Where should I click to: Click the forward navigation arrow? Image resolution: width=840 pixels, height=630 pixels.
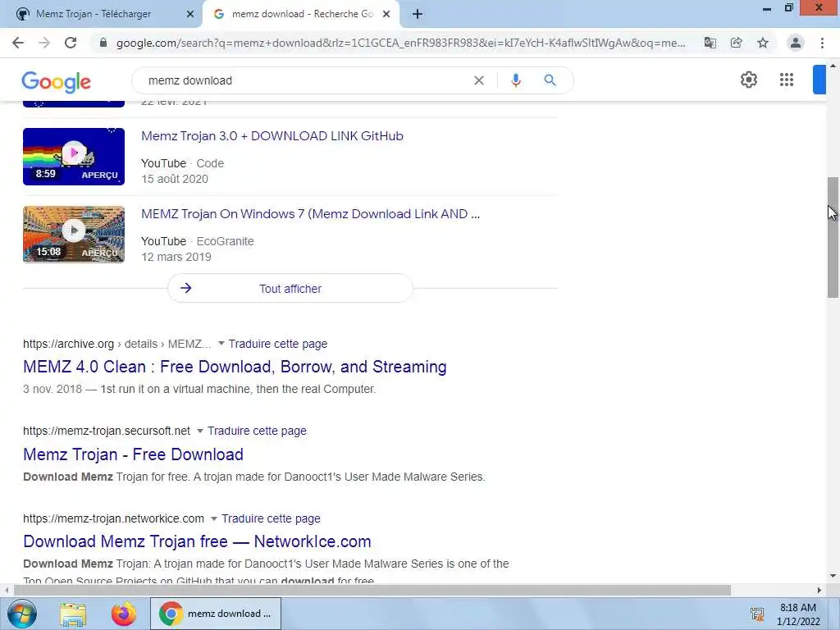44,43
